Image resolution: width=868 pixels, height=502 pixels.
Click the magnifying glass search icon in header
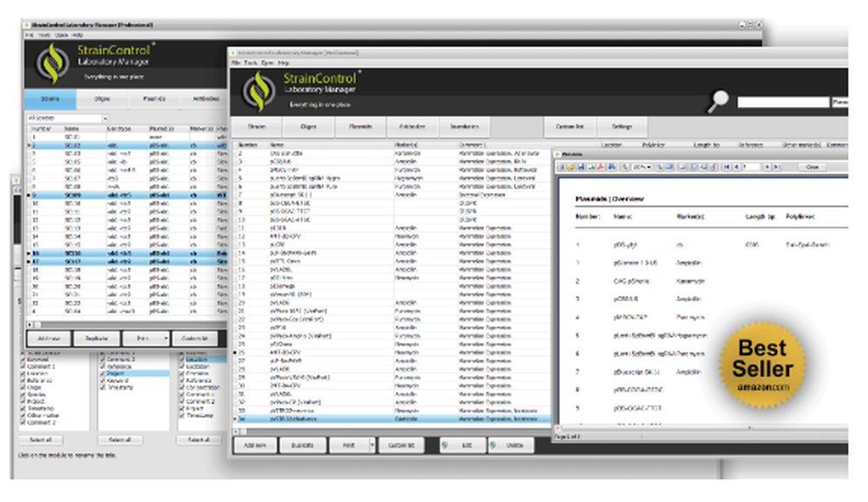tap(719, 102)
